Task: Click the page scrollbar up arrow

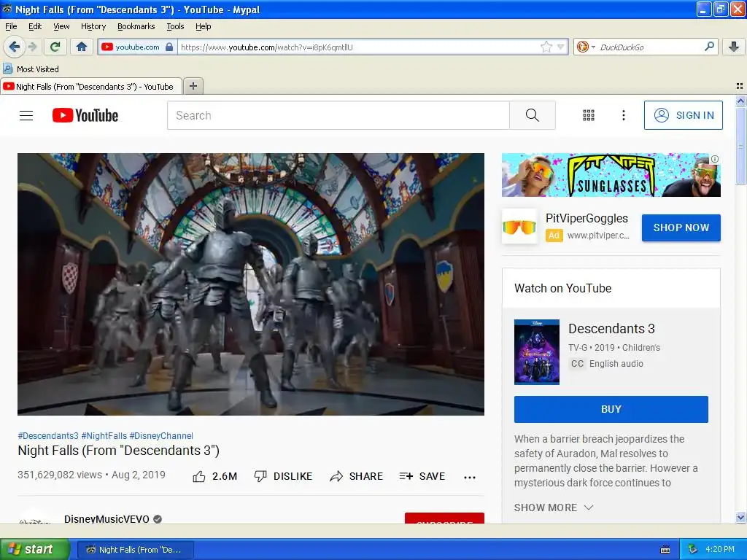Action: (x=740, y=101)
